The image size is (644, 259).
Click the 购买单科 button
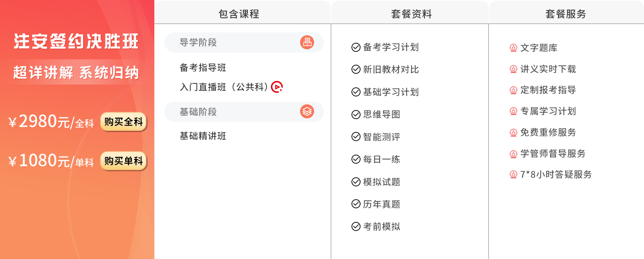[123, 161]
